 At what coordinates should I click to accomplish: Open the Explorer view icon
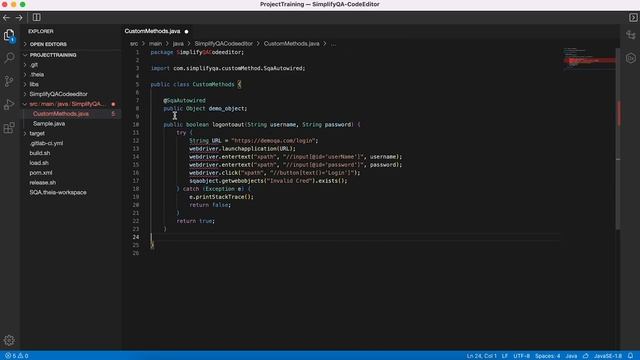9,36
